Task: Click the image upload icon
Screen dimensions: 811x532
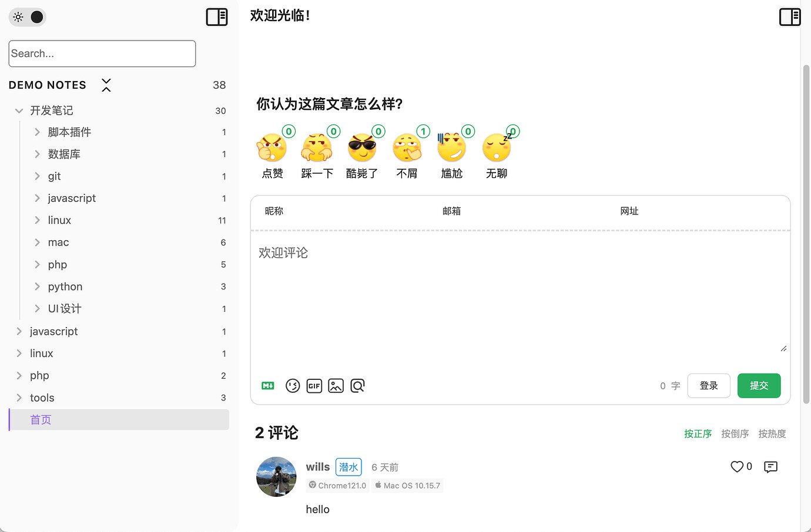Action: 336,386
